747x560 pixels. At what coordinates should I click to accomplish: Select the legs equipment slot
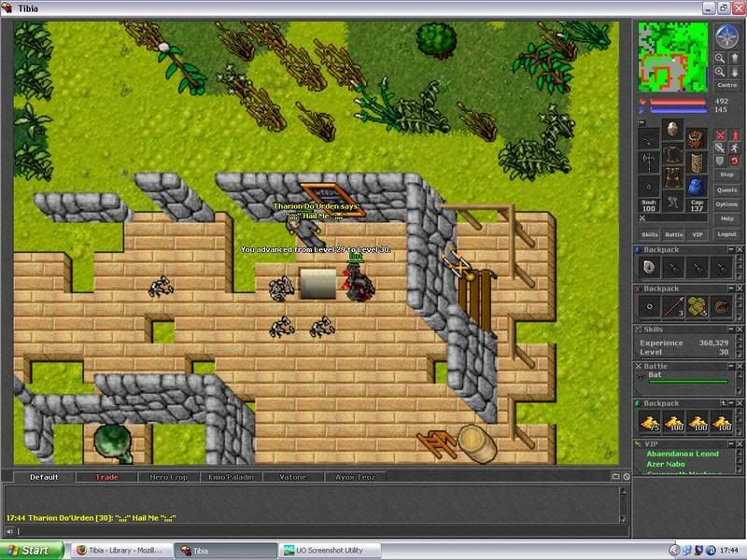[x=672, y=178]
